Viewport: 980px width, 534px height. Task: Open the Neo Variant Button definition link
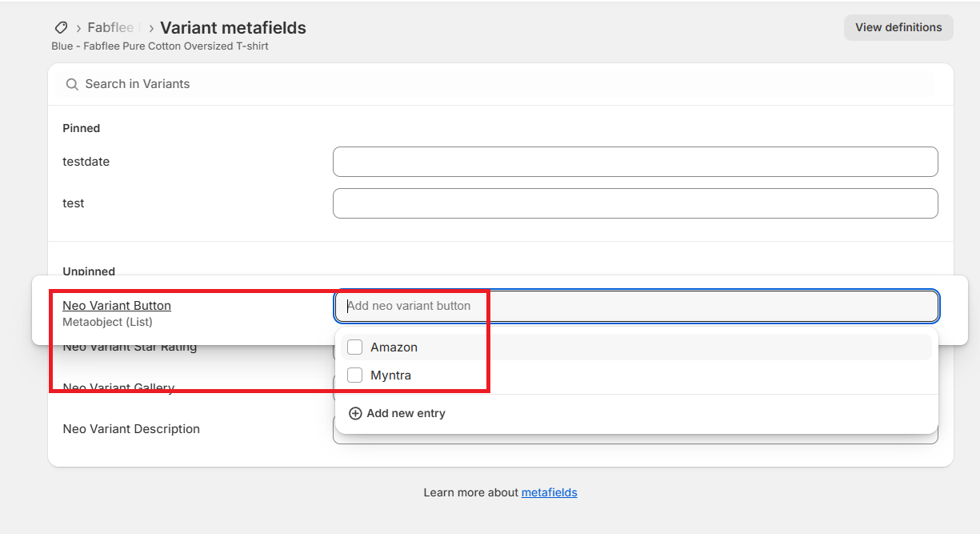tap(117, 305)
